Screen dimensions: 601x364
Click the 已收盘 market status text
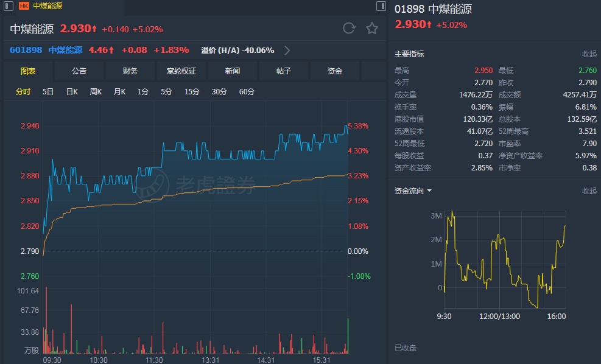click(406, 348)
